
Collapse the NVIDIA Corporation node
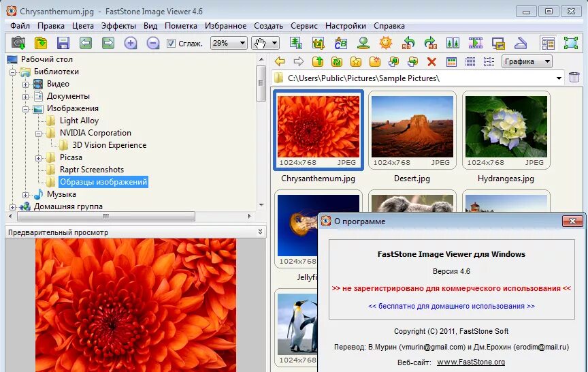click(x=38, y=134)
